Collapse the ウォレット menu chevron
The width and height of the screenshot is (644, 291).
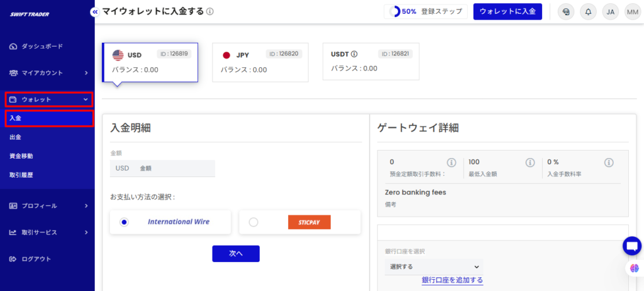pyautogui.click(x=86, y=99)
